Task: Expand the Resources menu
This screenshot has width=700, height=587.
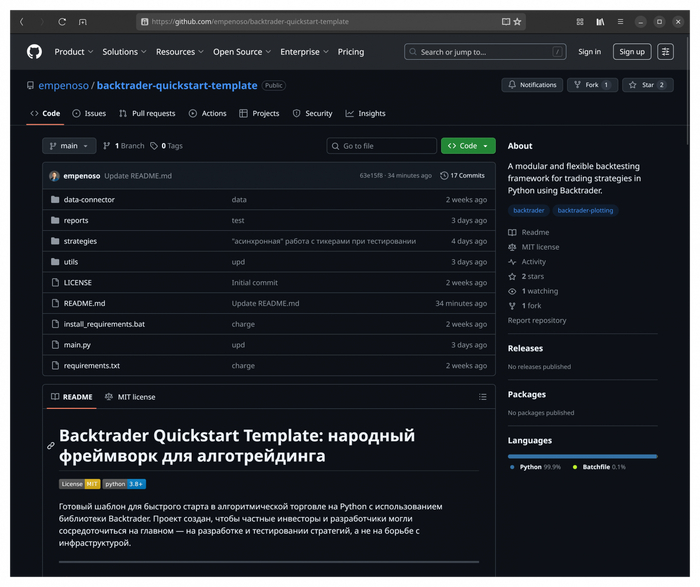Action: (x=179, y=52)
